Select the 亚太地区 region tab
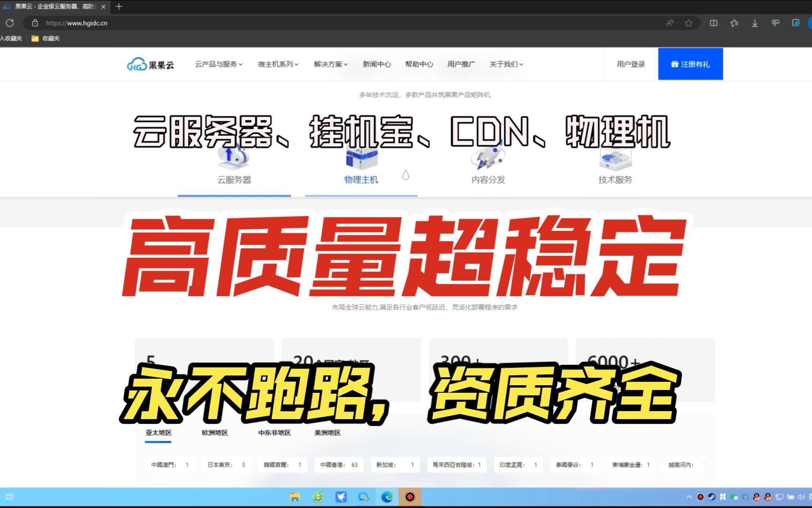 (158, 433)
